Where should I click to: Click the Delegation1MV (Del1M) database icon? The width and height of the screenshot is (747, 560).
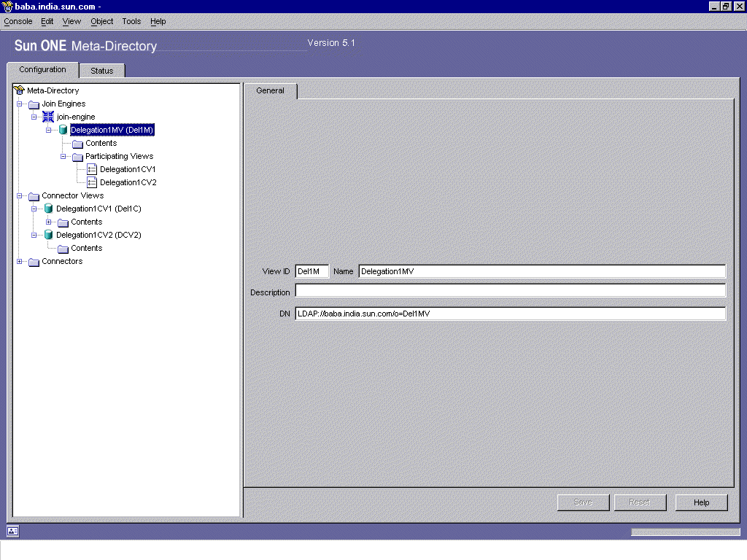point(63,130)
